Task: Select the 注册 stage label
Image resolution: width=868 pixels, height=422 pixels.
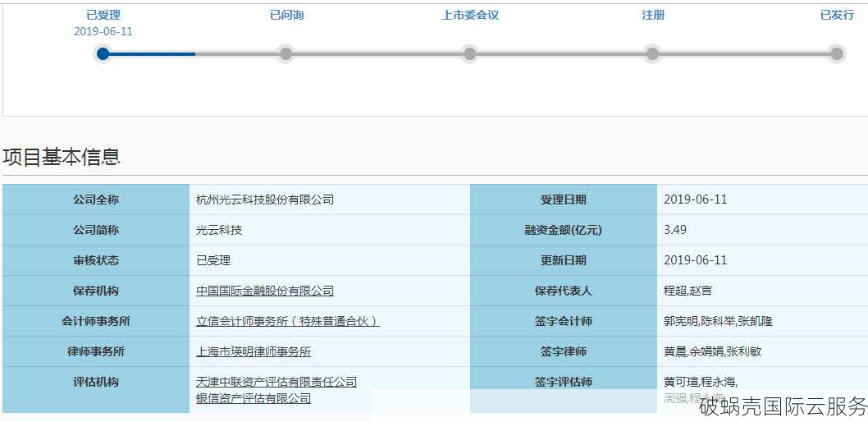Action: click(x=653, y=16)
